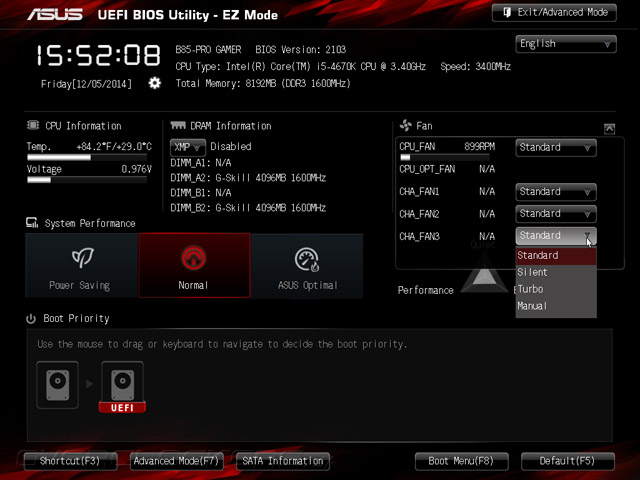The height and width of the screenshot is (480, 640).
Task: Click the 899RPM CPU_FAN reading
Action: (480, 147)
